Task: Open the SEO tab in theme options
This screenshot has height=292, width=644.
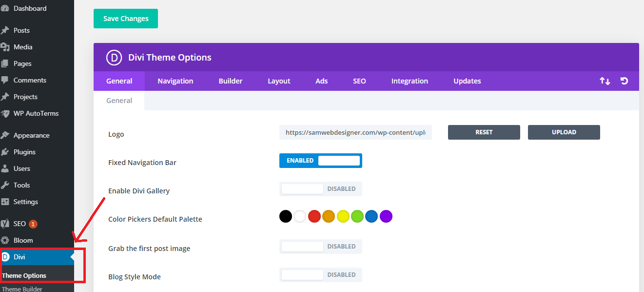Action: coord(359,81)
